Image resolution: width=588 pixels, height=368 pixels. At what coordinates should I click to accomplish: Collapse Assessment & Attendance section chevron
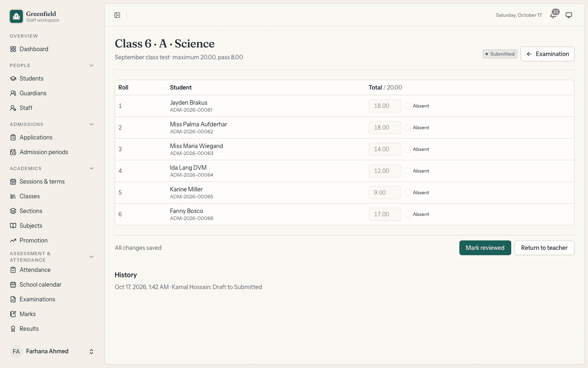[91, 257]
